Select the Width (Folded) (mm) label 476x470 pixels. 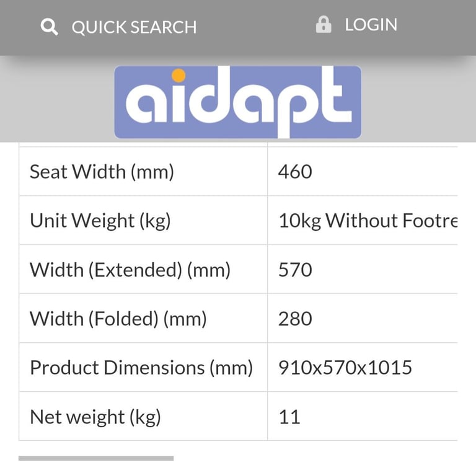coord(118,319)
